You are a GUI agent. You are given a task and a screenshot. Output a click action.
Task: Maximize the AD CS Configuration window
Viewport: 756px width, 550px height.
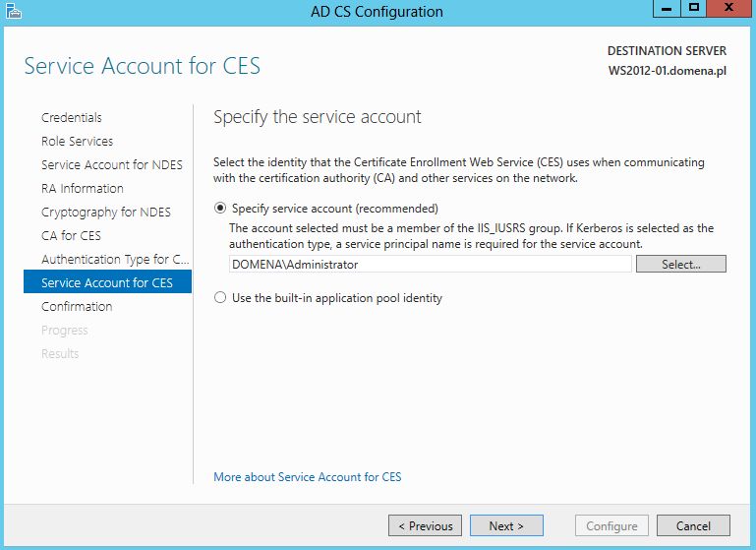(693, 8)
